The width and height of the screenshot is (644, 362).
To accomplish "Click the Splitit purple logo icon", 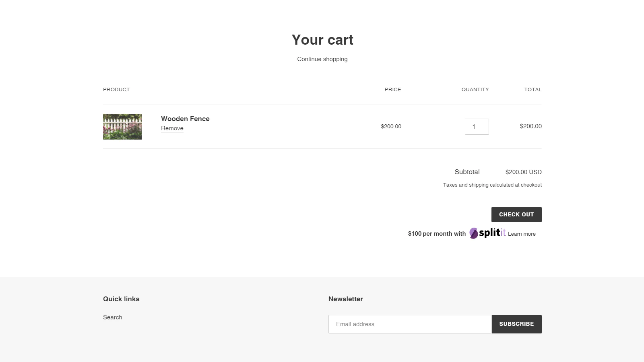I will (474, 233).
